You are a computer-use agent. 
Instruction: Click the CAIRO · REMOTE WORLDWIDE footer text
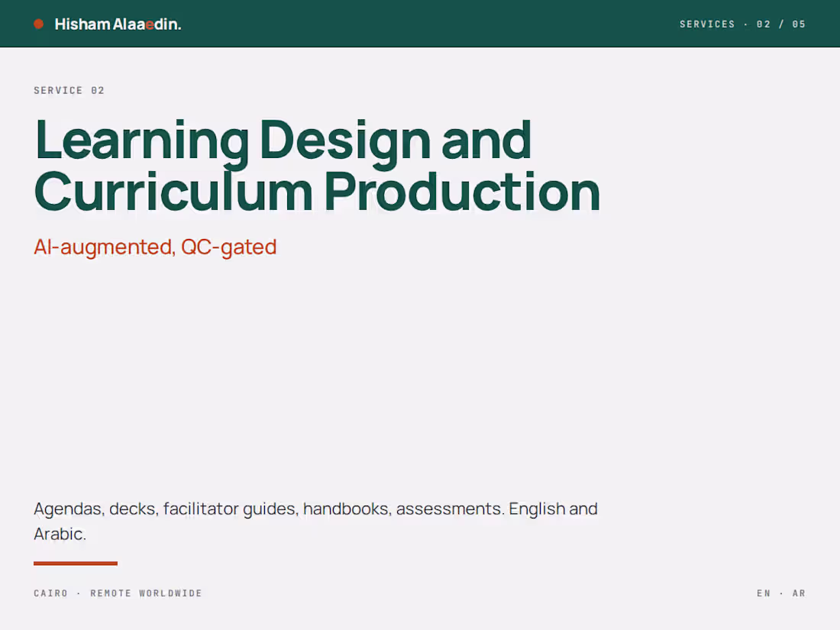(x=118, y=593)
